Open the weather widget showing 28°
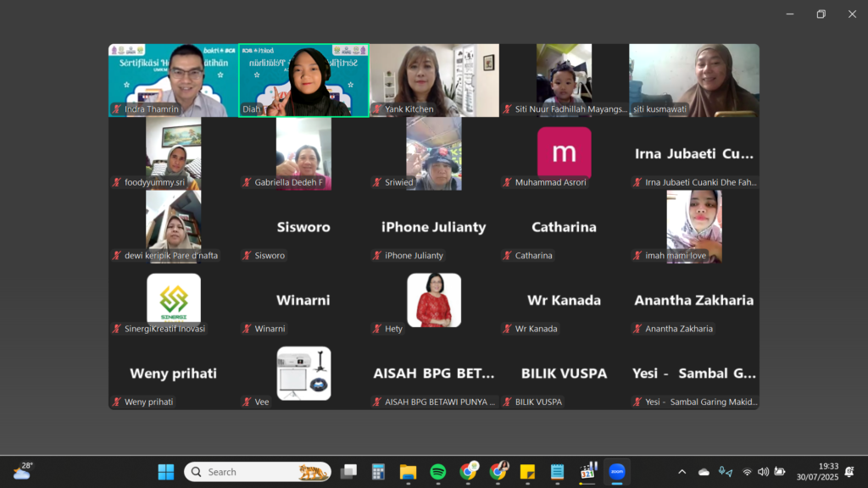This screenshot has width=868, height=488. tap(23, 471)
